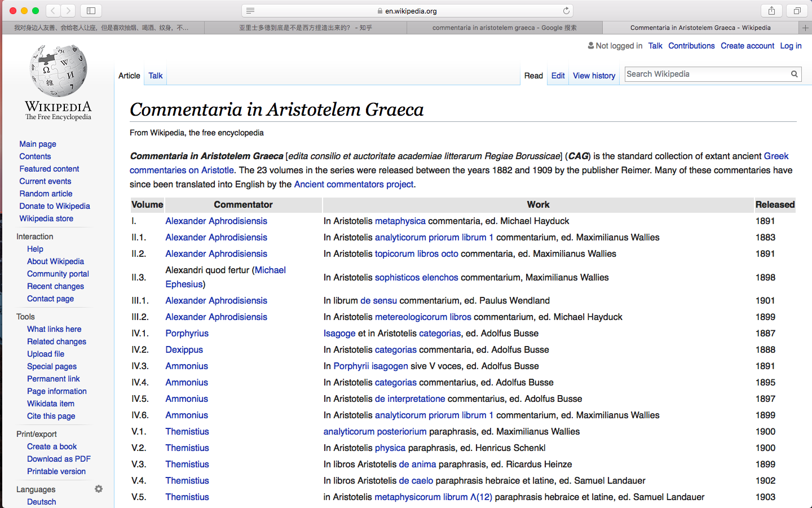Click the not-logged-in user icon
The image size is (812, 508).
pyautogui.click(x=591, y=46)
